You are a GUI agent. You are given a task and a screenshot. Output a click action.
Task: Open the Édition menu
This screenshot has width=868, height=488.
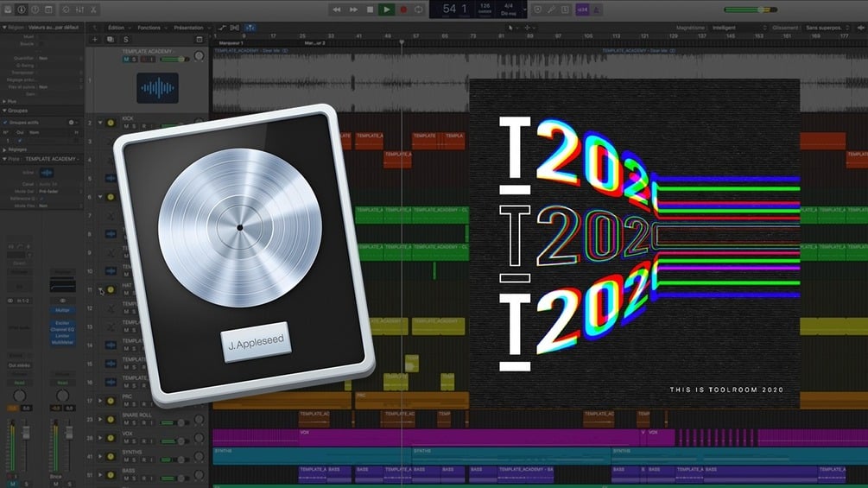[118, 27]
